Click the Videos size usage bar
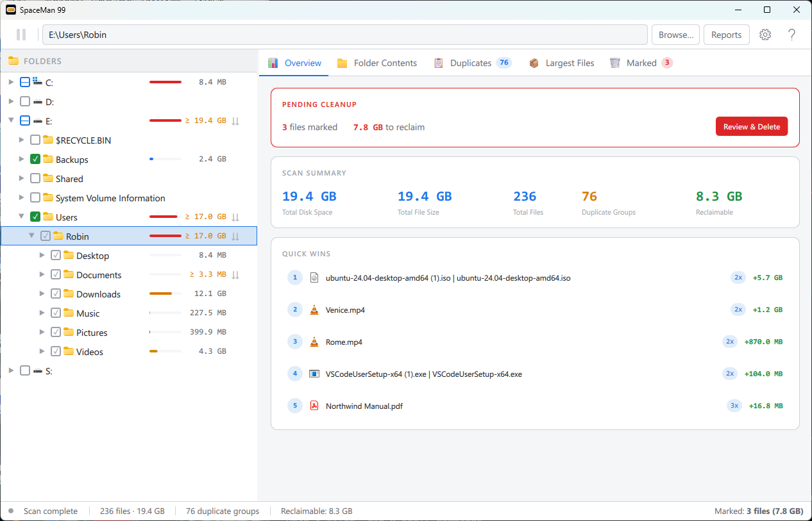Image resolution: width=812 pixels, height=521 pixels. [165, 351]
